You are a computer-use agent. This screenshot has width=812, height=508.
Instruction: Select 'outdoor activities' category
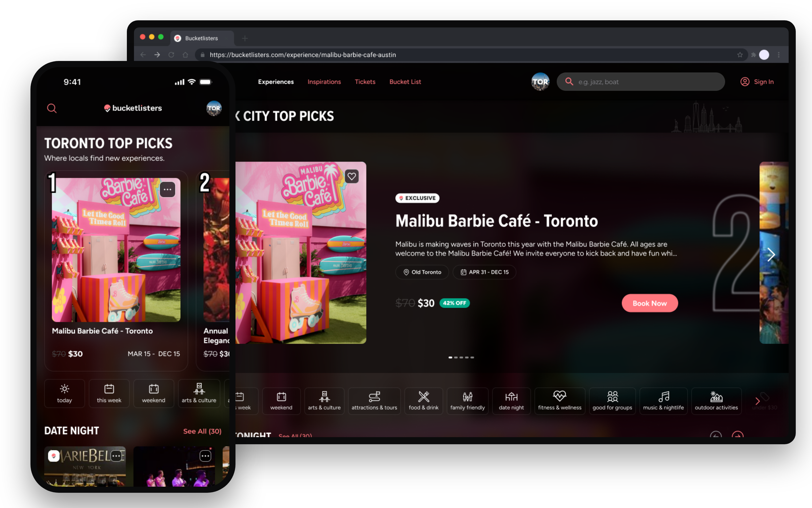click(x=716, y=401)
